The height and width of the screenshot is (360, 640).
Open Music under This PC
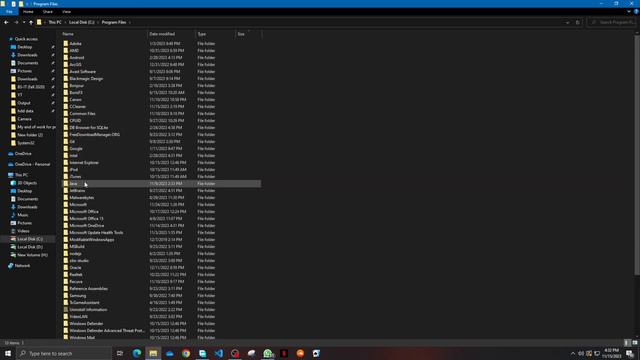22,215
